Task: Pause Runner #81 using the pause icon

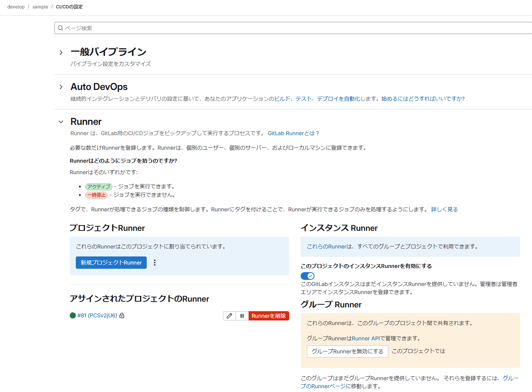Action: click(x=242, y=316)
